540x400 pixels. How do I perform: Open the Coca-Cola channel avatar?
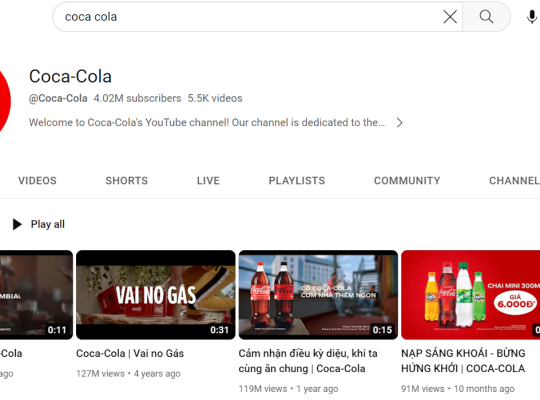(5, 101)
